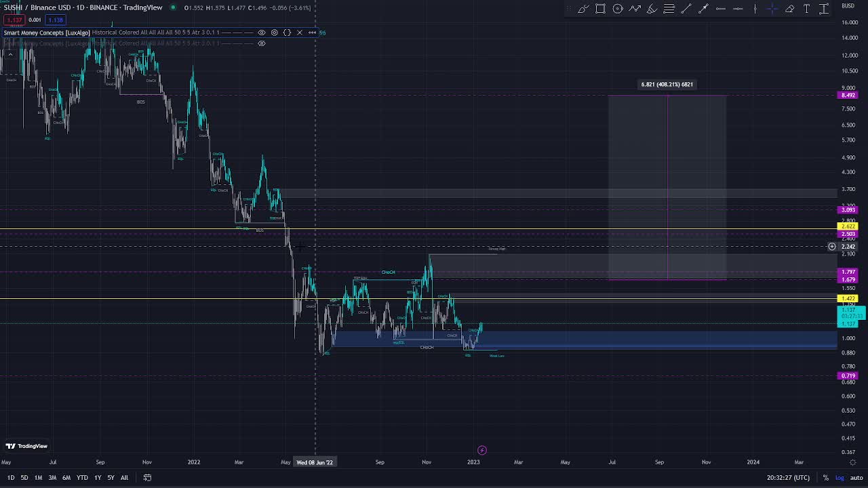Open chart time axis settings gear
The height and width of the screenshot is (488, 868).
coord(853,462)
